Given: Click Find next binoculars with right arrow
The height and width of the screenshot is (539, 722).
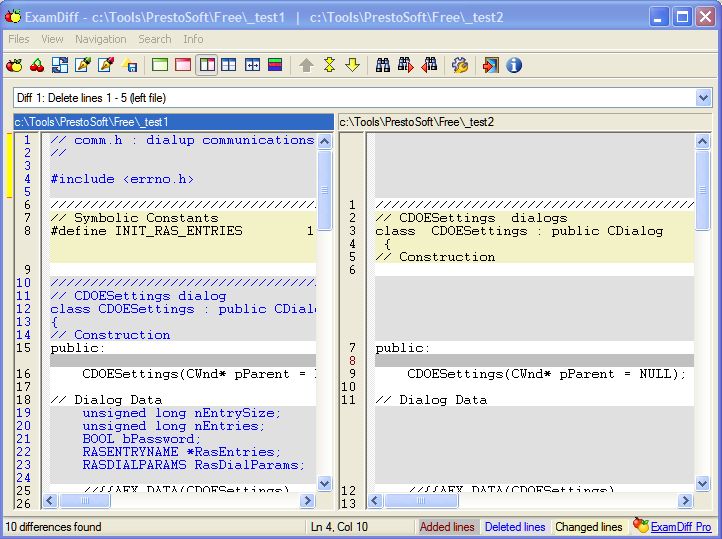Looking at the screenshot, I should tap(406, 65).
